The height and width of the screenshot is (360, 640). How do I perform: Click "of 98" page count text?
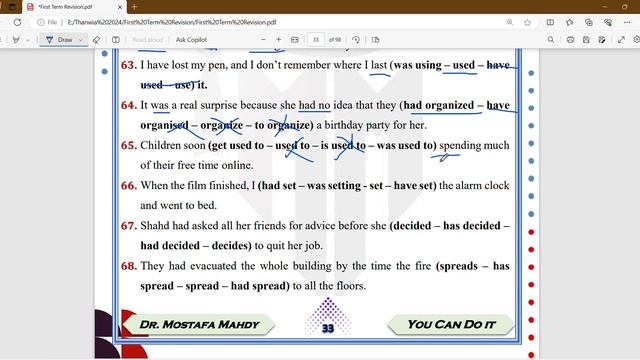335,40
